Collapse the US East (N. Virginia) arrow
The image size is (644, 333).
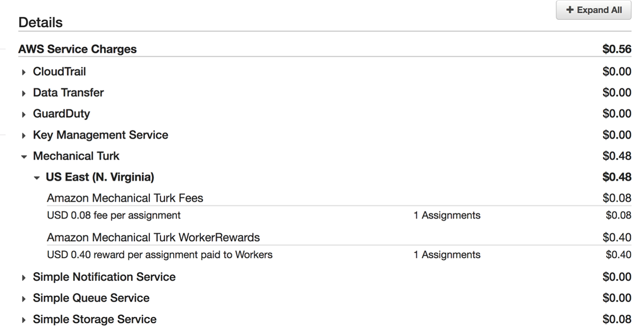(x=37, y=178)
